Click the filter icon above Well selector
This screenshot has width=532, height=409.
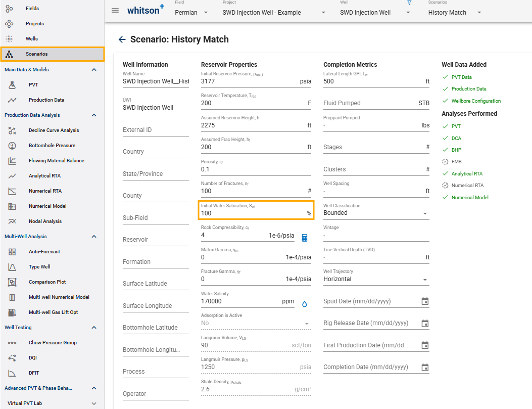409,3
